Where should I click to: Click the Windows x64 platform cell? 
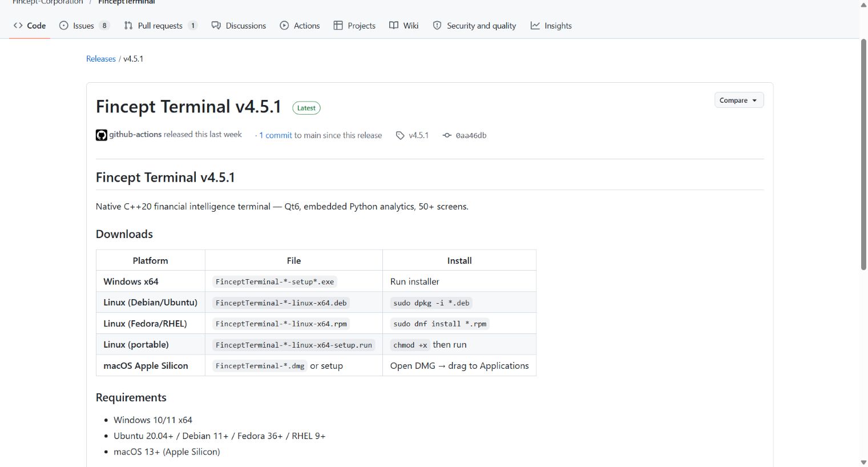click(x=151, y=281)
